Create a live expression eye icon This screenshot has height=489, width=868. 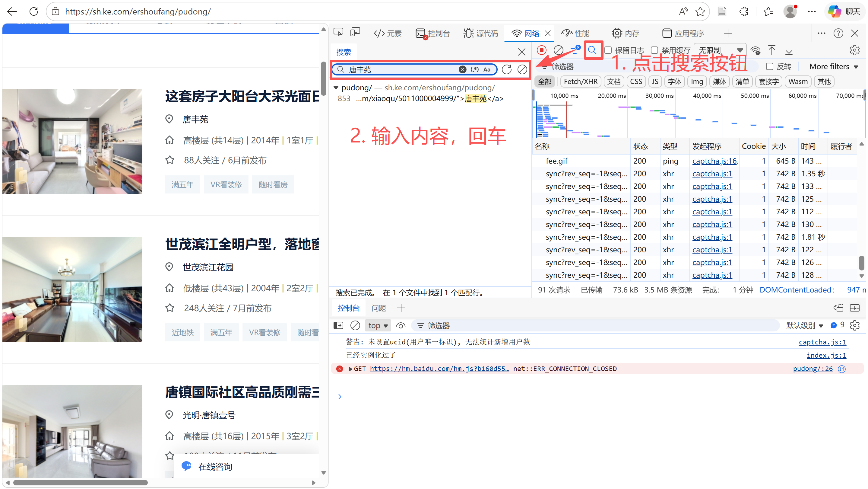(401, 325)
